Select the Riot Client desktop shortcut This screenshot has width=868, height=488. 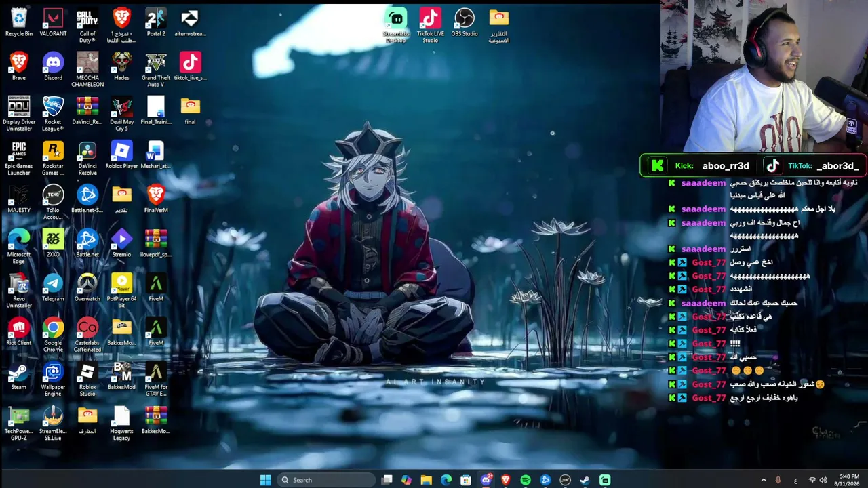[19, 331]
